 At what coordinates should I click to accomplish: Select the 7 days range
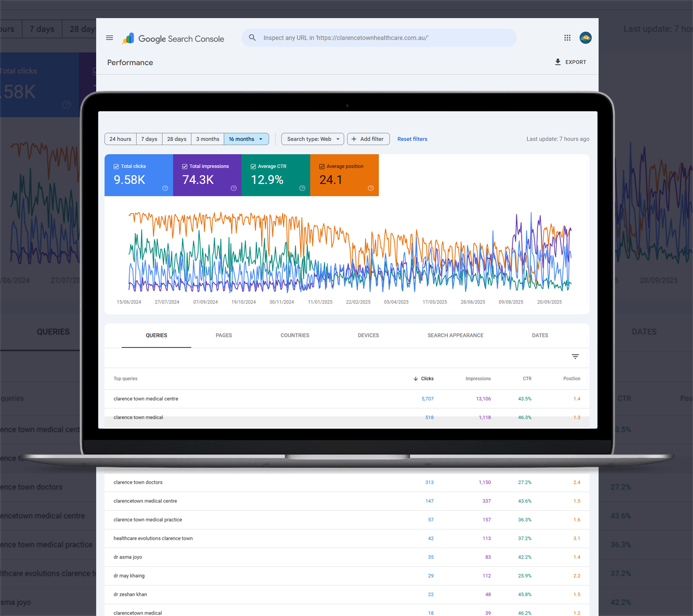point(149,139)
